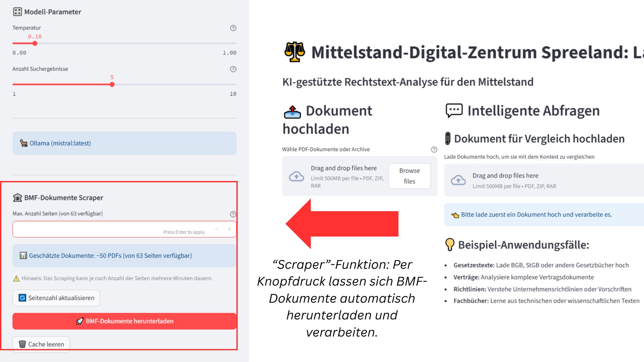Click Drag and drop area for Vergleich

[x=543, y=180]
